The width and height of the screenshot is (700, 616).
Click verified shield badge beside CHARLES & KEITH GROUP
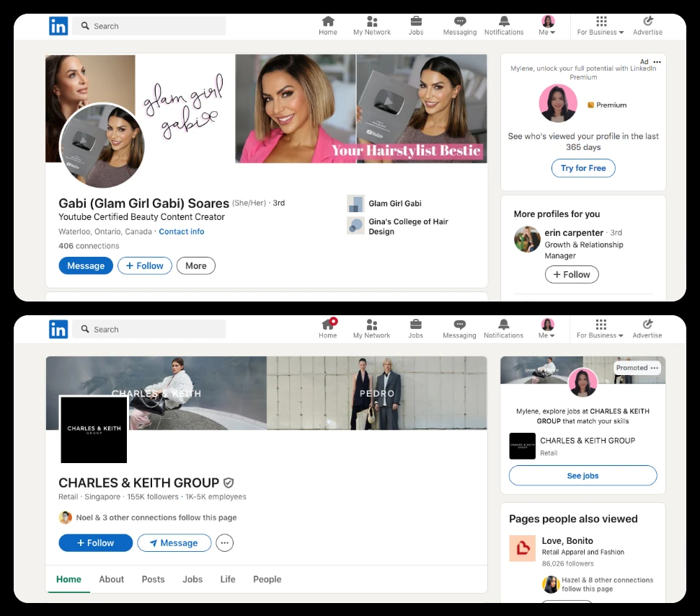229,483
